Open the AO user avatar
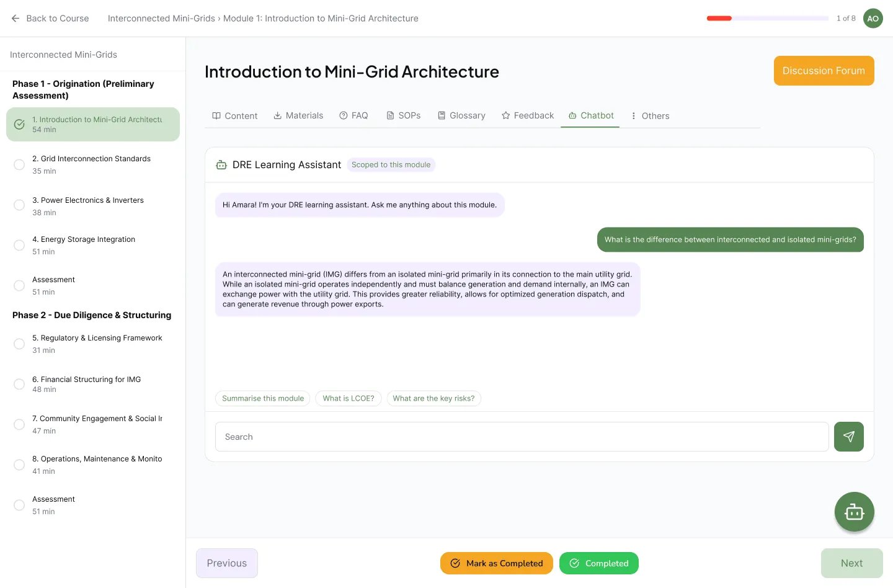 point(873,19)
